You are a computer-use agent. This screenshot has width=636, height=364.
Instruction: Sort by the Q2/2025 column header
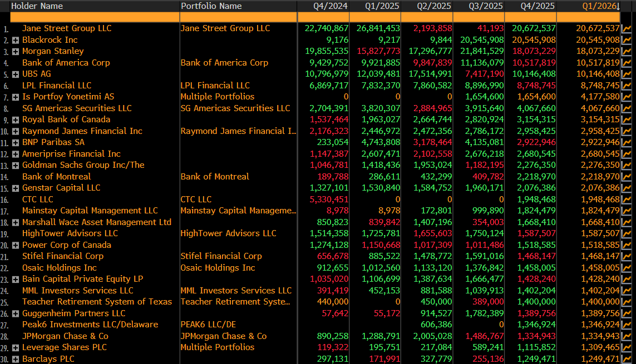pyautogui.click(x=427, y=6)
